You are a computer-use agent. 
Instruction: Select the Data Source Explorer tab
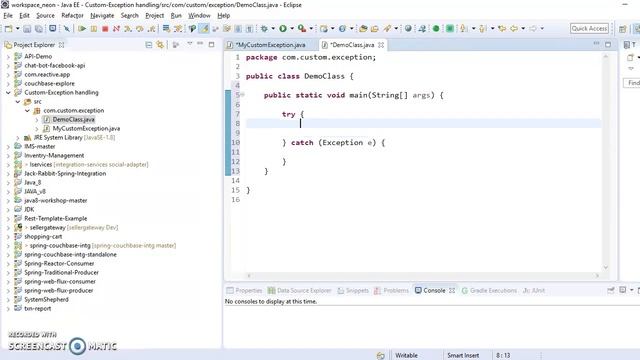(299, 291)
